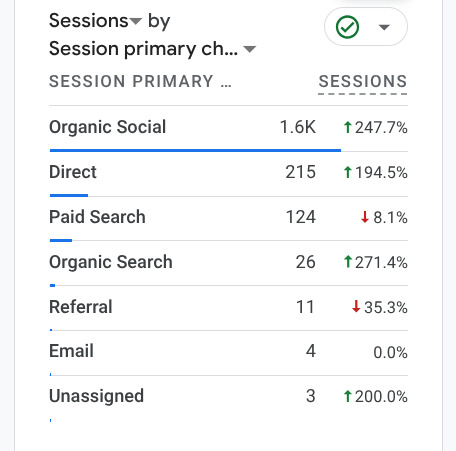456x451 pixels.
Task: Select the Direct channel row
Action: pos(228,174)
